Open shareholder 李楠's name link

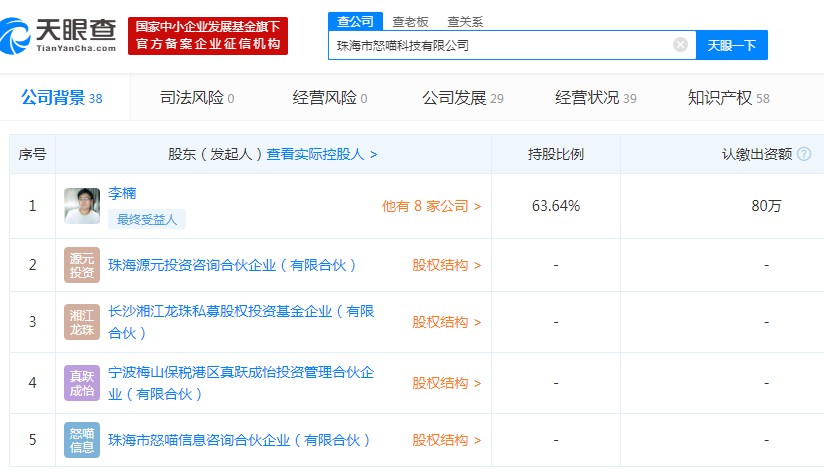click(122, 193)
